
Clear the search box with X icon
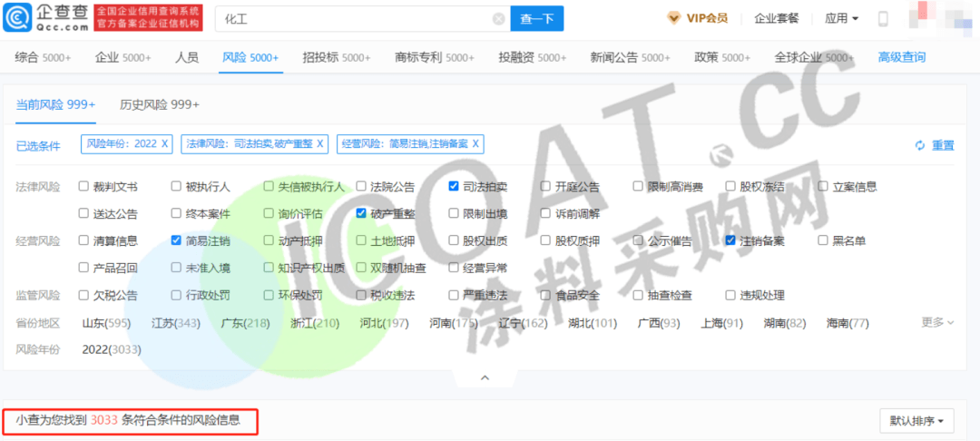tap(499, 19)
